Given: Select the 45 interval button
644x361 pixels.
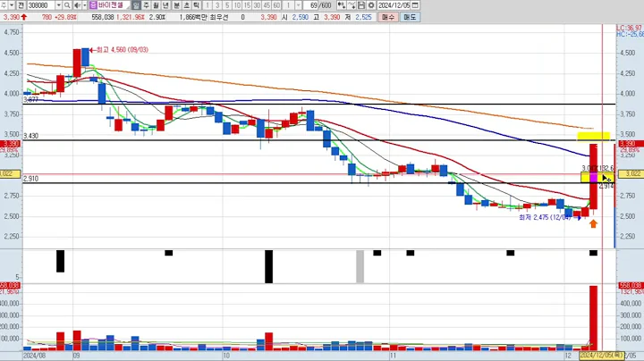Looking at the screenshot, I should [267, 5].
